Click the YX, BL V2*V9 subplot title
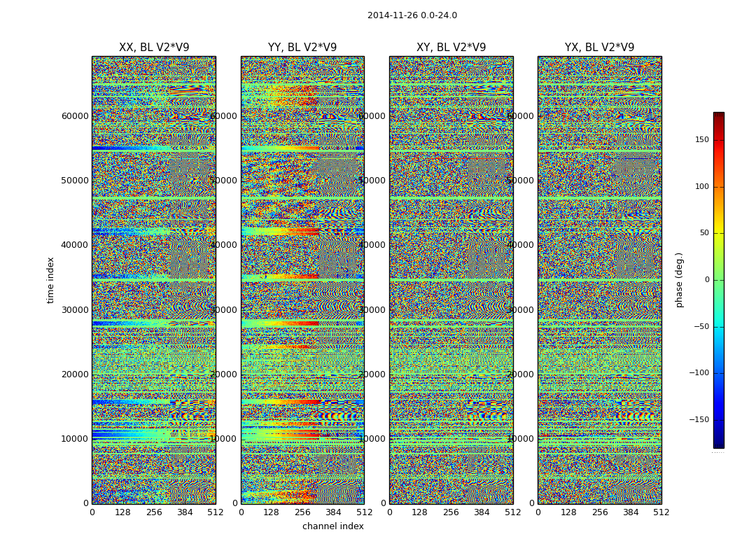This screenshot has width=735, height=560. coord(599,48)
